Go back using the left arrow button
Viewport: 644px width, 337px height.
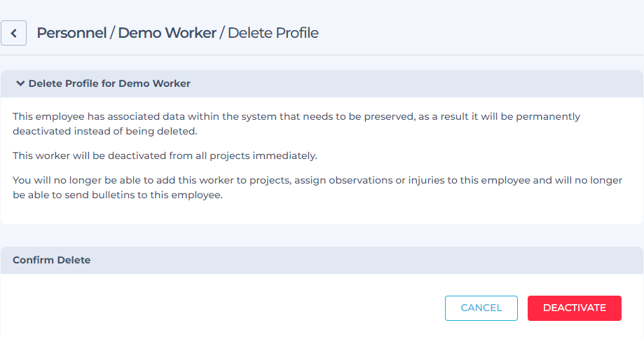(13, 33)
